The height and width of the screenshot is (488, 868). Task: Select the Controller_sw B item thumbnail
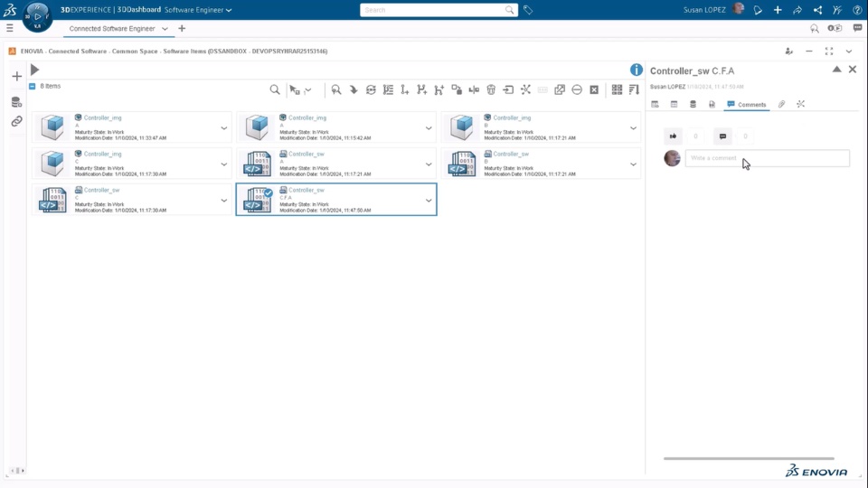462,164
